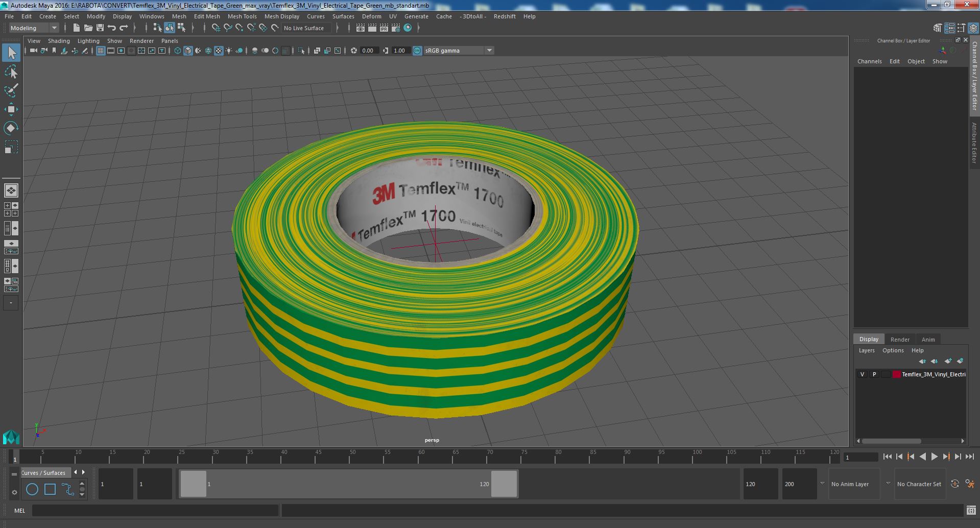Open the viewport Lighting menu
This screenshot has width=980, height=528.
tap(88, 41)
